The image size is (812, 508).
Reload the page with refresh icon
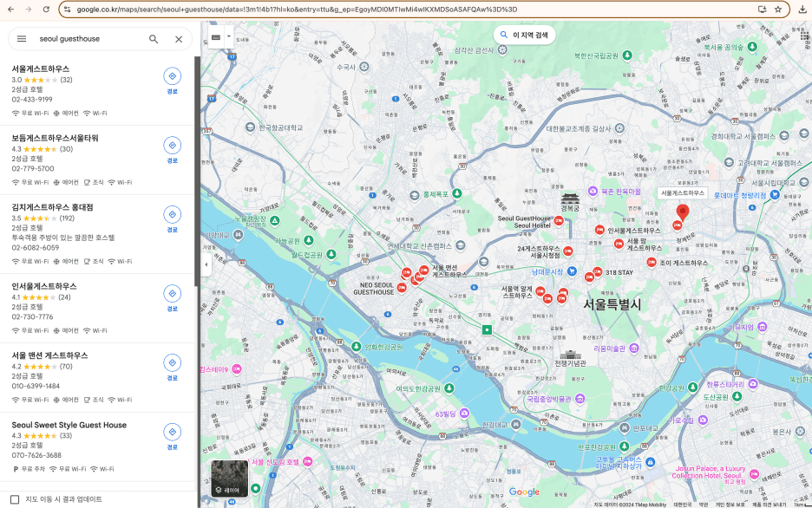[46, 10]
